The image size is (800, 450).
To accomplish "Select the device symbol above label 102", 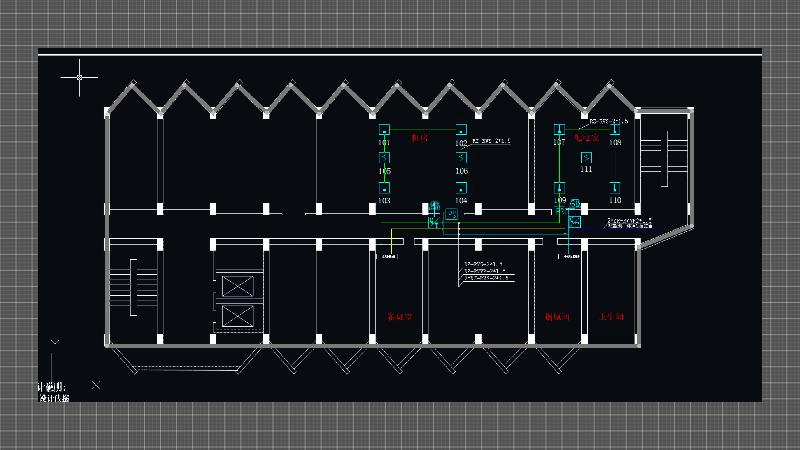I will tap(461, 130).
